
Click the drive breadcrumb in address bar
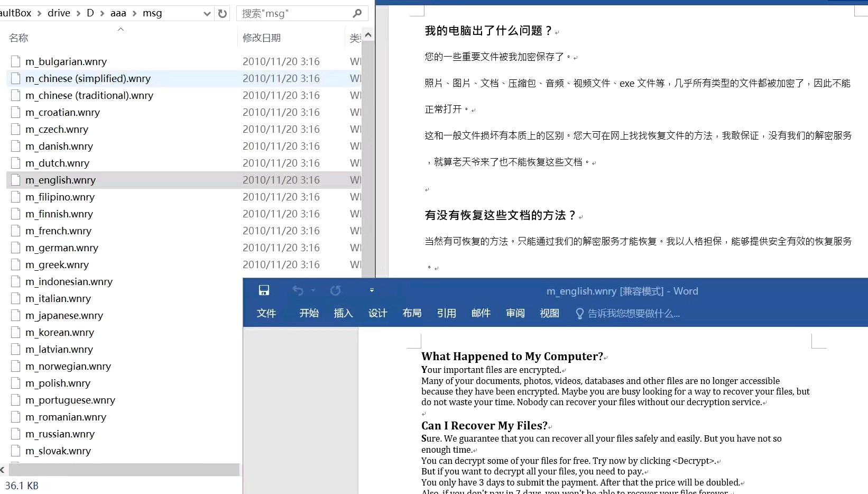(x=59, y=13)
